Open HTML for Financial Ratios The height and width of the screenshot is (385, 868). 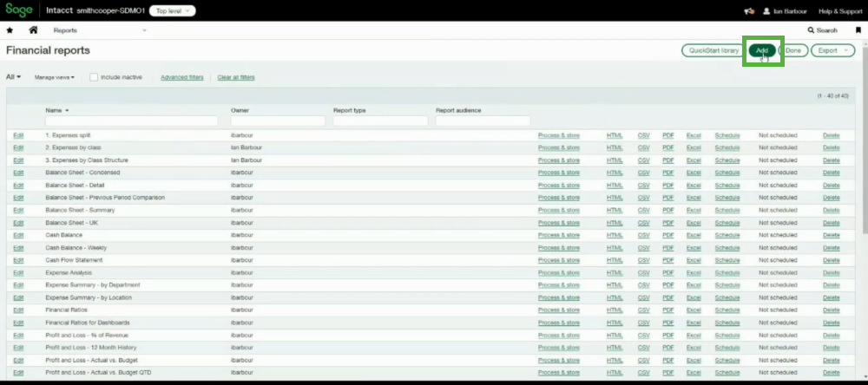tap(615, 310)
